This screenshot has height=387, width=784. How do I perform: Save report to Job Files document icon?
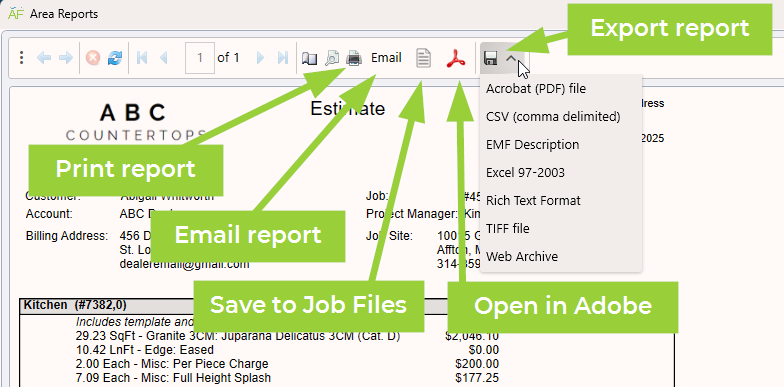coord(424,58)
